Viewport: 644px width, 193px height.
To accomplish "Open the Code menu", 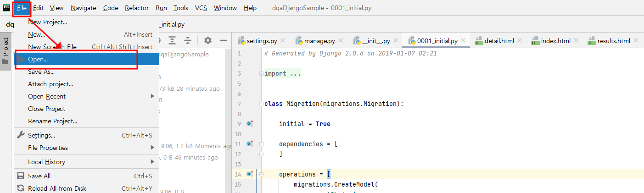I will [x=111, y=8].
